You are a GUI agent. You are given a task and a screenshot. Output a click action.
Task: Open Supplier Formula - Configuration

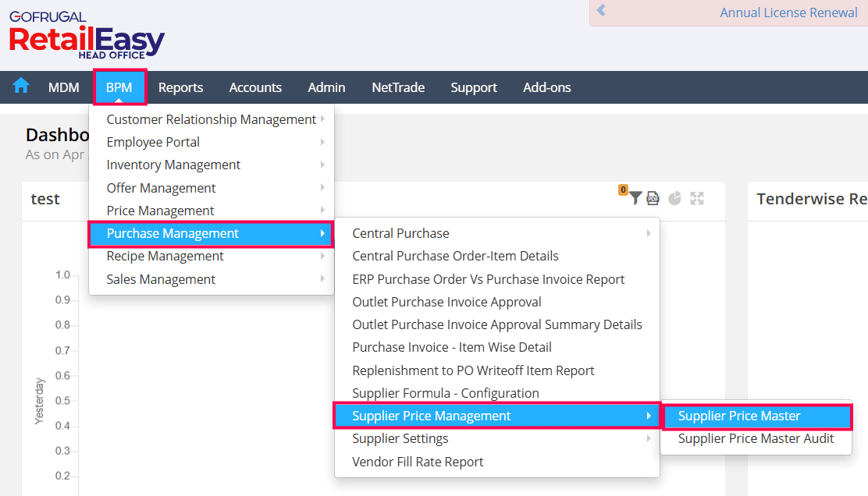446,393
